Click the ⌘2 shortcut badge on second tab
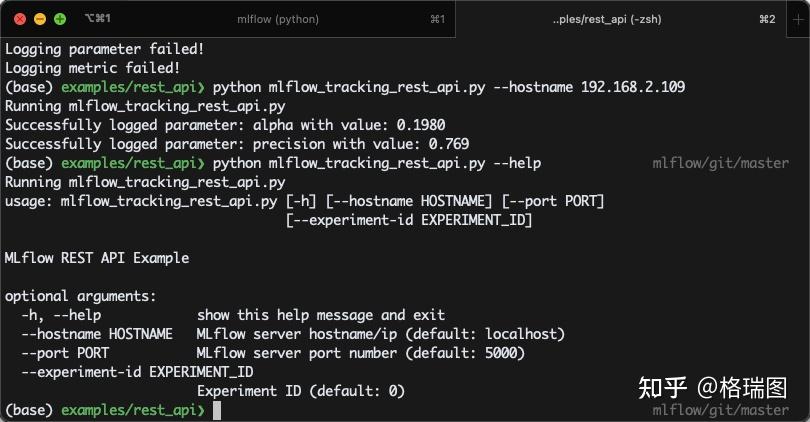This screenshot has width=810, height=422. 767,19
